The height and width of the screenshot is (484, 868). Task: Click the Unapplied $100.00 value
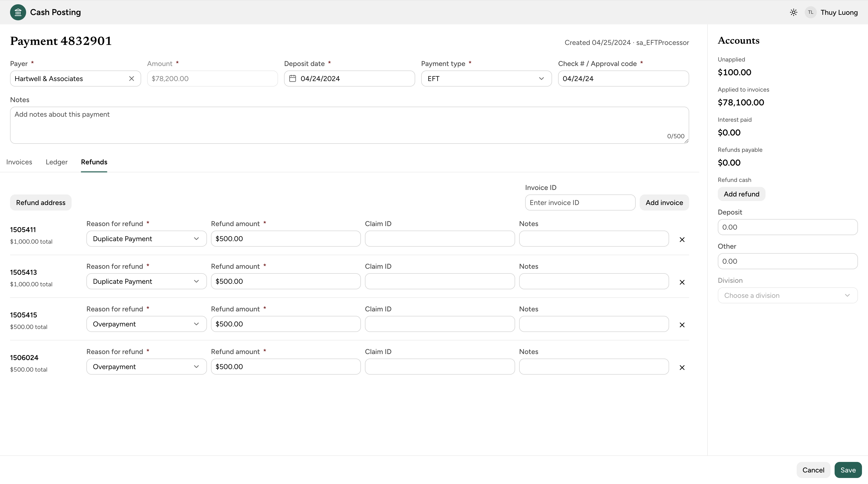tap(734, 72)
